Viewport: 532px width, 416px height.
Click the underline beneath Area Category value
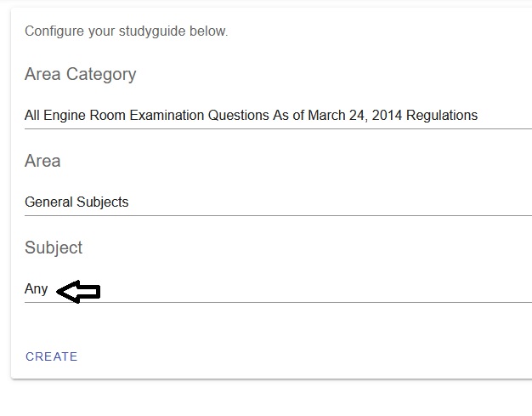pyautogui.click(x=278, y=128)
